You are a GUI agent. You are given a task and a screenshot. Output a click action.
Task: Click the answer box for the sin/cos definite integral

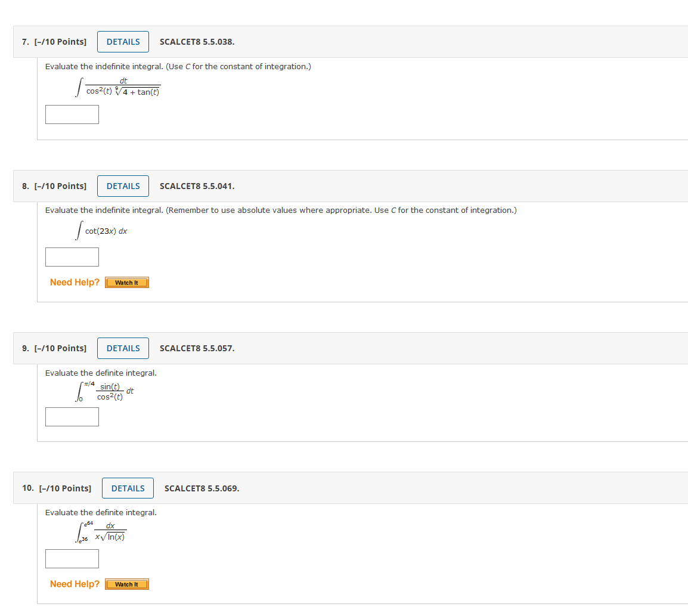coord(72,416)
